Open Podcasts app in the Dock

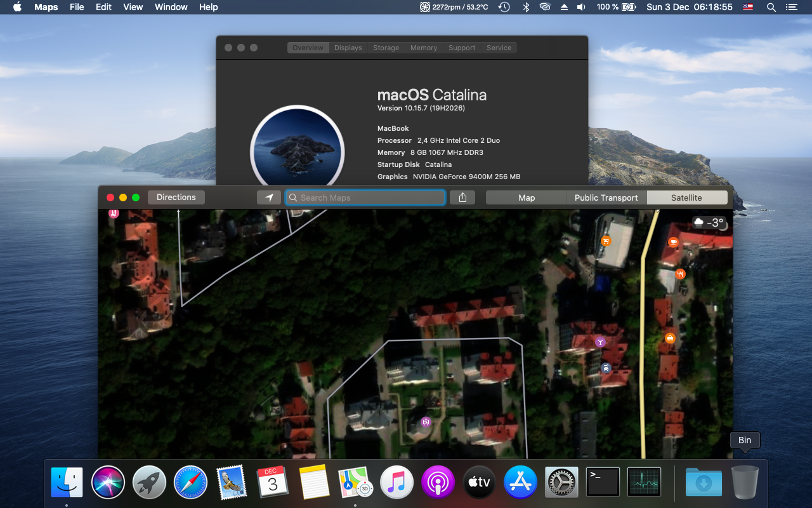[x=438, y=483]
